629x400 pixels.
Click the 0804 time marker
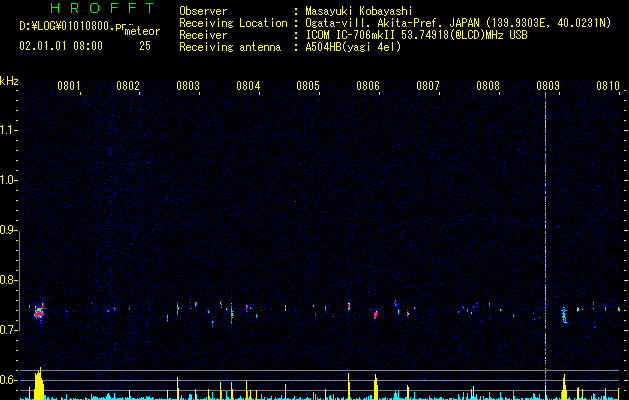(248, 86)
